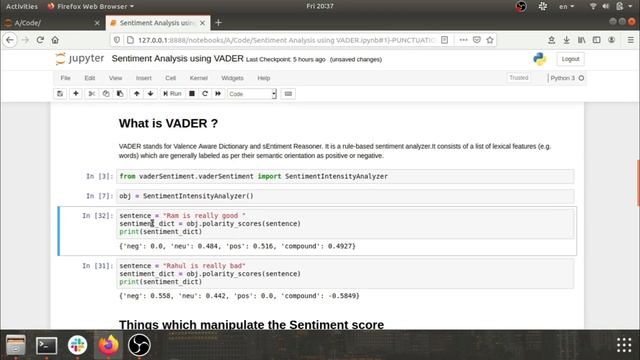Move selected cell down with the arrow icon

point(151,93)
